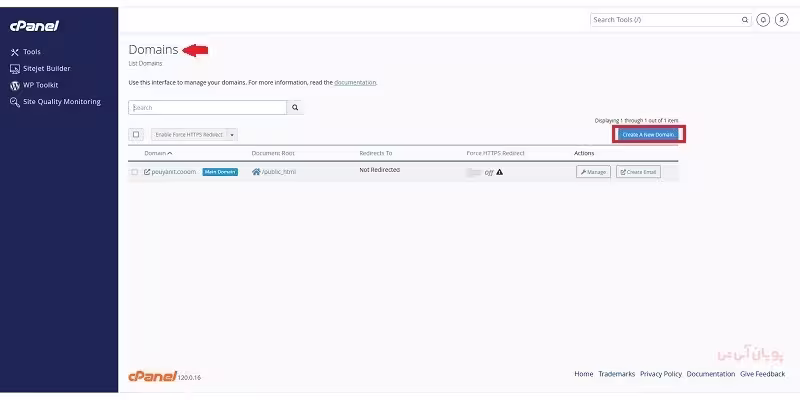Open the user account icon
The image size is (800, 400).
tap(782, 20)
